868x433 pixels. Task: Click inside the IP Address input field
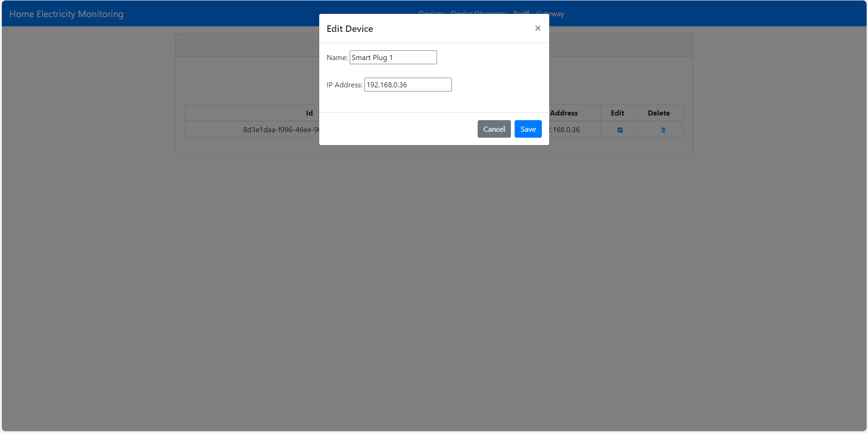[408, 85]
